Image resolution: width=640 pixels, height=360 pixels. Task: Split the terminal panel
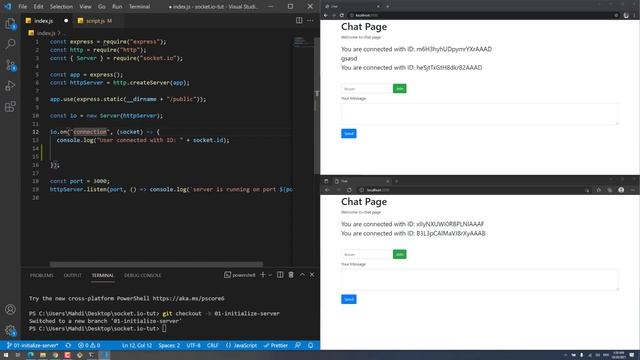280,275
